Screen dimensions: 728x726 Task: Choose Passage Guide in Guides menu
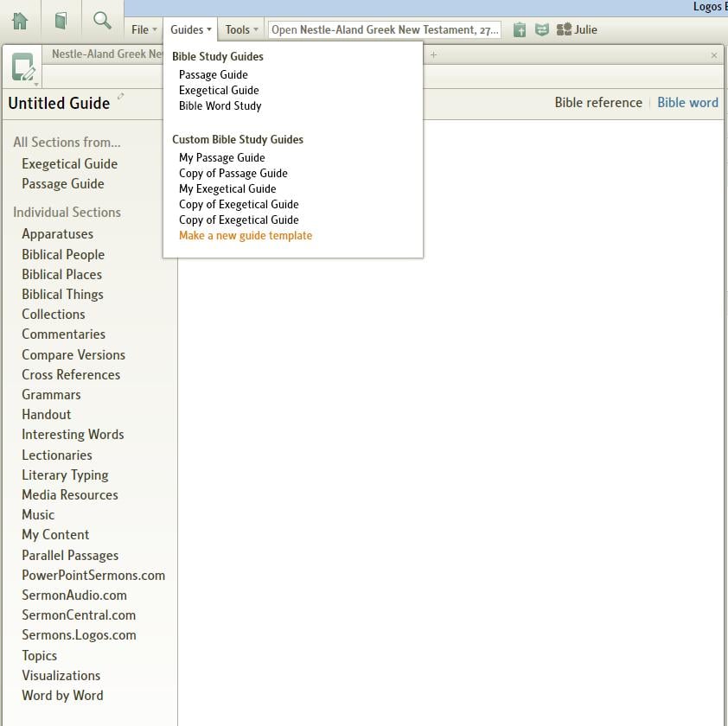pos(213,74)
